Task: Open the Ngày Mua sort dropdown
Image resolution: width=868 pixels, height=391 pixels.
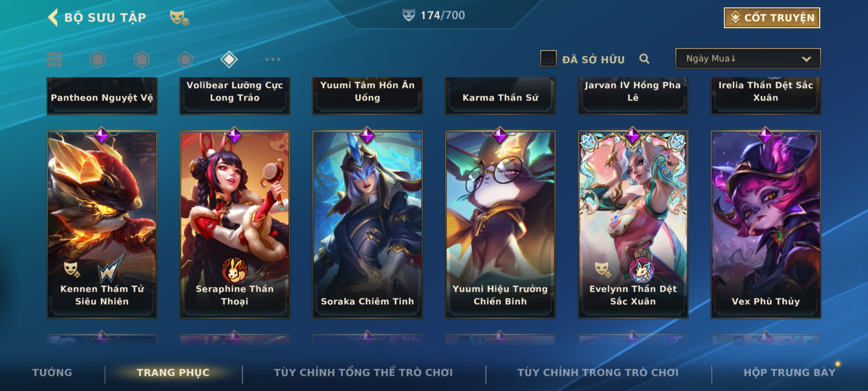Action: click(x=748, y=58)
